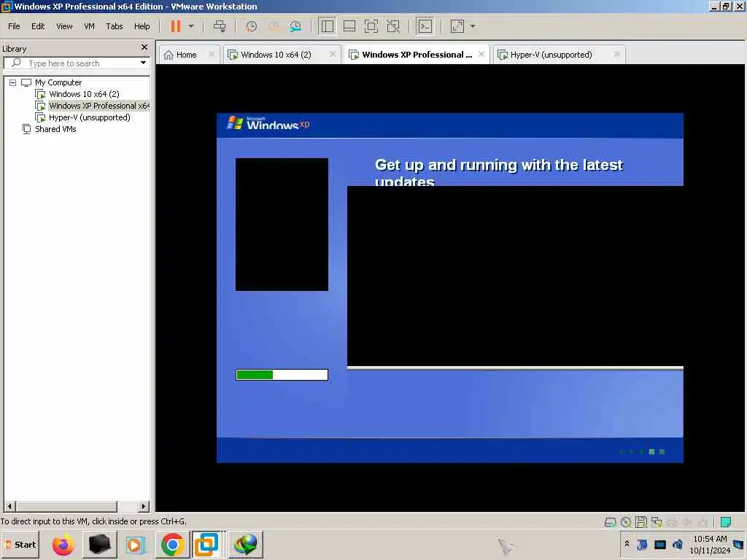Image resolution: width=747 pixels, height=560 pixels.
Task: Click the hard disk status bar icon
Action: pos(611,522)
